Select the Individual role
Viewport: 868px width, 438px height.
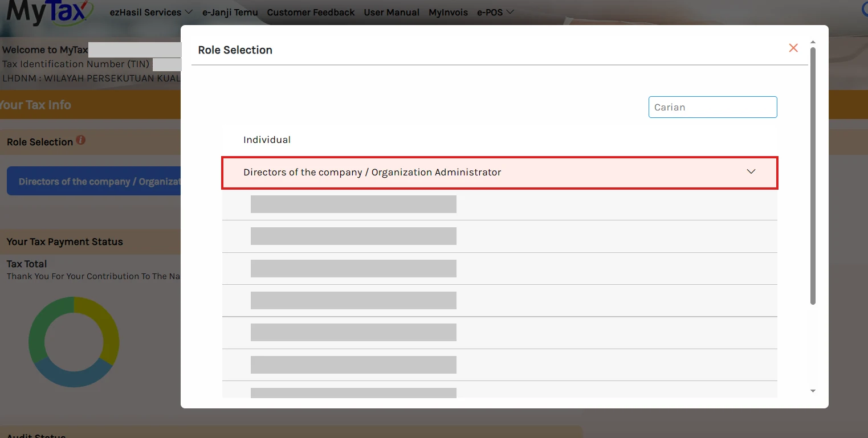(x=267, y=140)
